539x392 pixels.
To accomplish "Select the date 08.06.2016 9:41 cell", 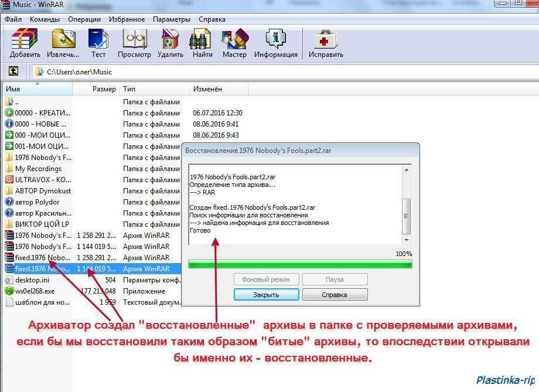I will pos(216,124).
